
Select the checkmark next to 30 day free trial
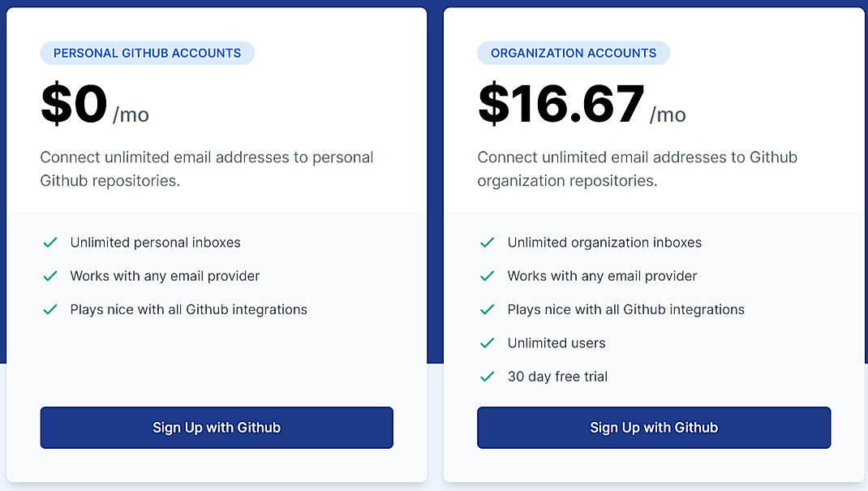tap(488, 377)
